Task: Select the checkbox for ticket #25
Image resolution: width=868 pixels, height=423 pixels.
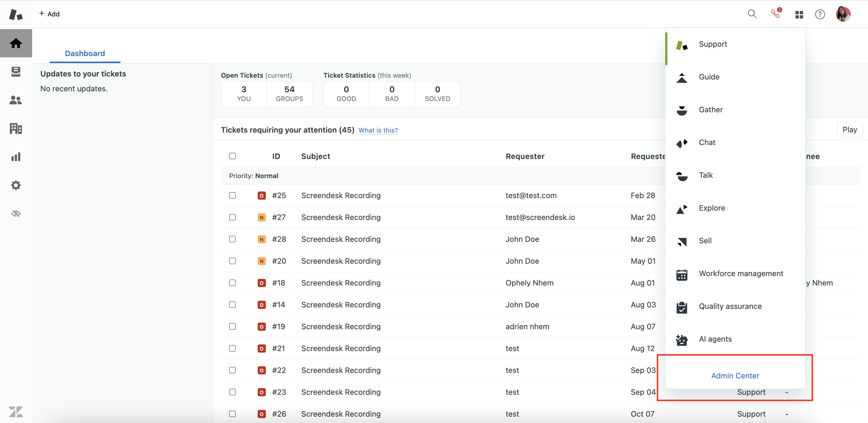Action: (232, 195)
